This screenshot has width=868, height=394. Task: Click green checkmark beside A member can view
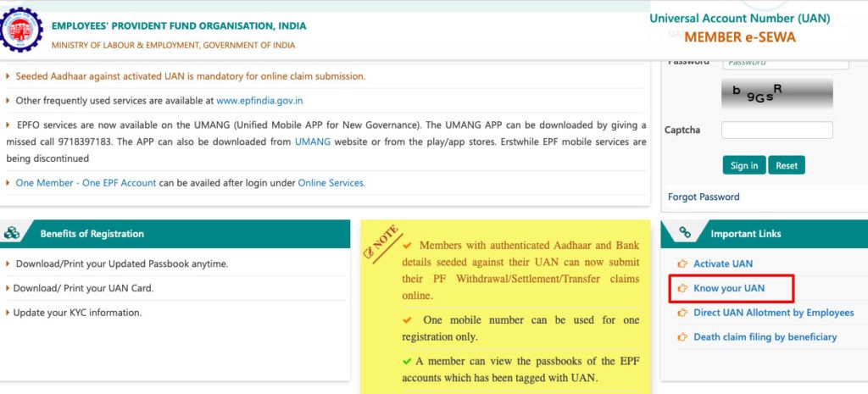pos(407,361)
